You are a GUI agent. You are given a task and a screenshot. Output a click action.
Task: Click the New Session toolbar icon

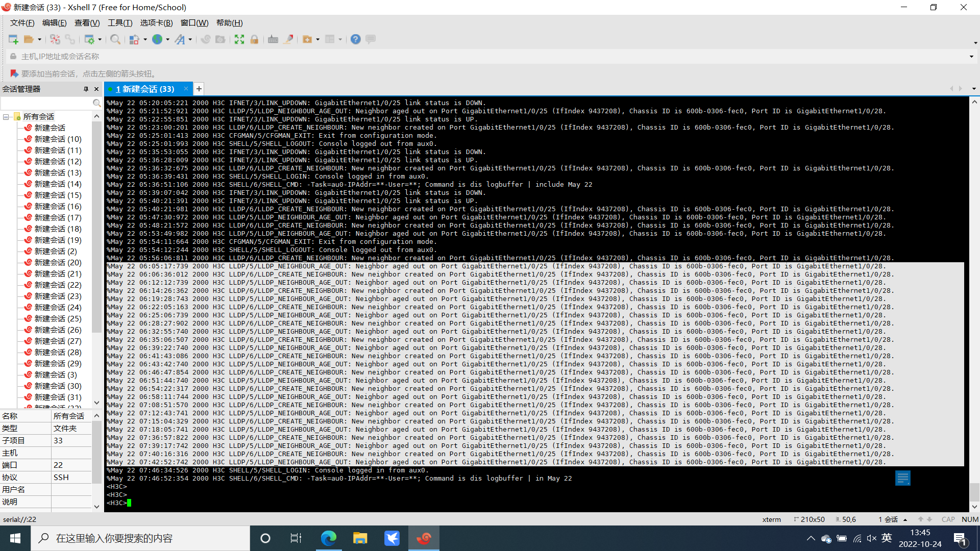coord(13,39)
